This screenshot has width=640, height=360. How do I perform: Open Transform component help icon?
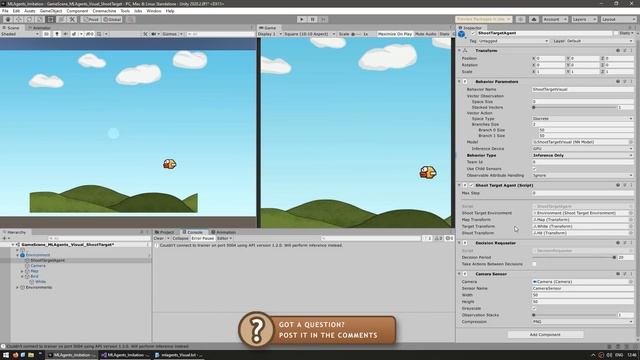click(618, 51)
